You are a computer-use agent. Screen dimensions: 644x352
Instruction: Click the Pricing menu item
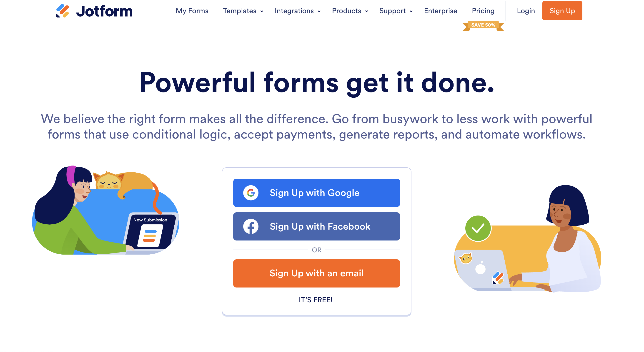483,11
